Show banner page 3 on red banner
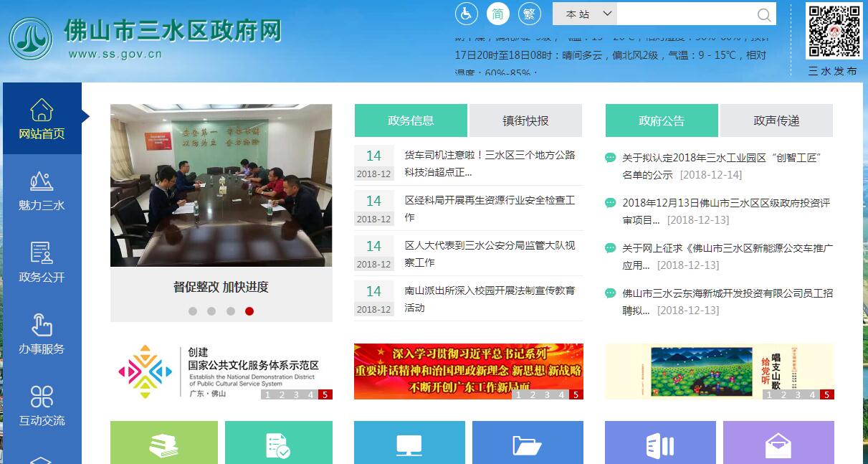This screenshot has height=464, width=868. 547,394
